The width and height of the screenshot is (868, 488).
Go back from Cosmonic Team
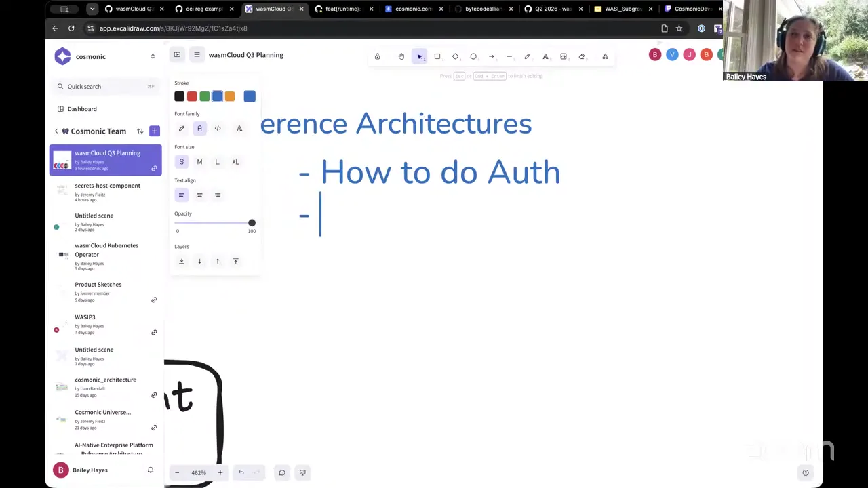pos(56,131)
